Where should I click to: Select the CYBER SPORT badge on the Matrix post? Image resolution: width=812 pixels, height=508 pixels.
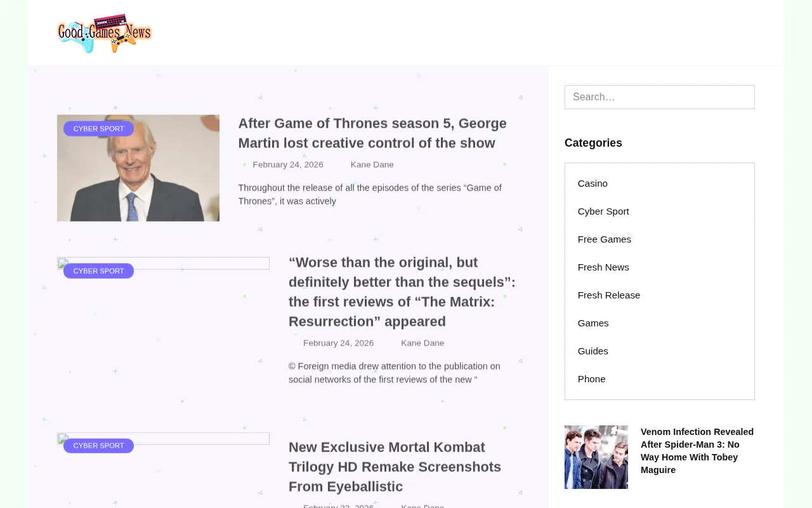click(x=98, y=271)
